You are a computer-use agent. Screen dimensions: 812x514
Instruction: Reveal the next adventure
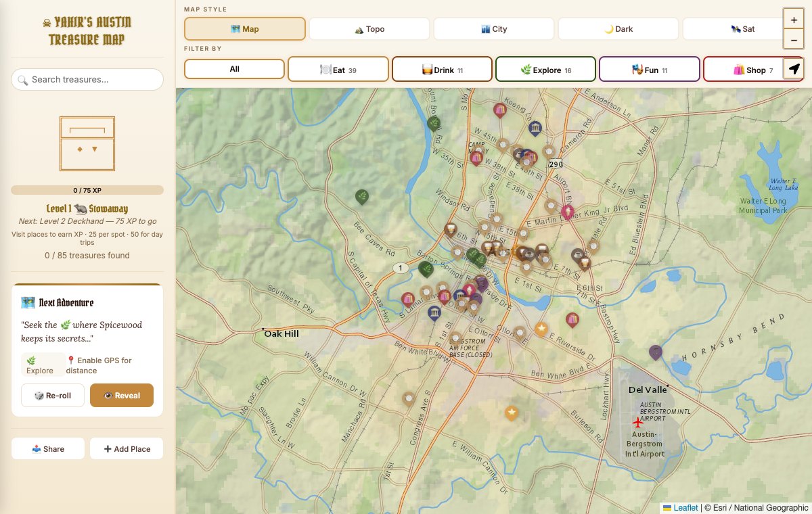122,396
